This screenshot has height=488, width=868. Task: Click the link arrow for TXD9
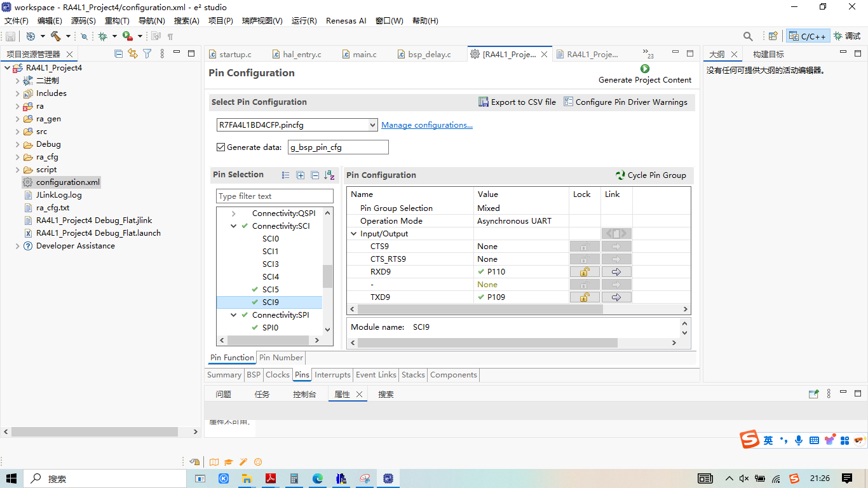[616, 297]
